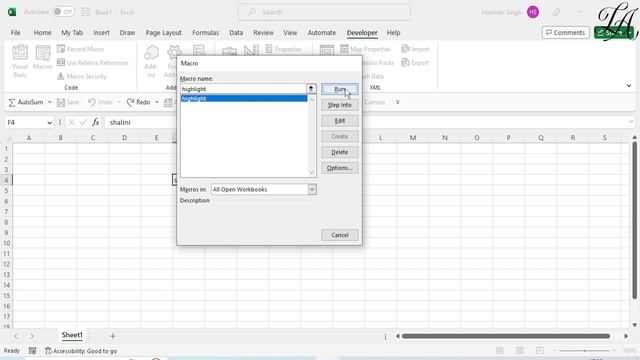Image resolution: width=640 pixels, height=360 pixels.
Task: Open Macros in dropdown
Action: pyautogui.click(x=312, y=189)
